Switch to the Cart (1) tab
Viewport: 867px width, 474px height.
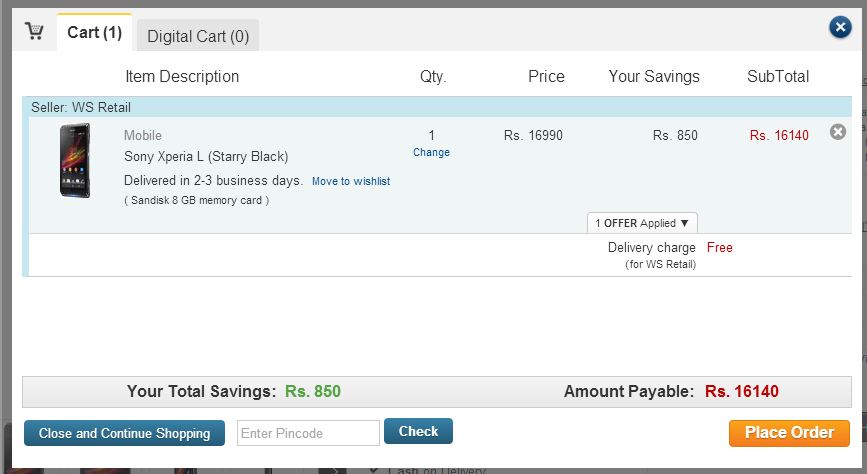click(x=94, y=33)
